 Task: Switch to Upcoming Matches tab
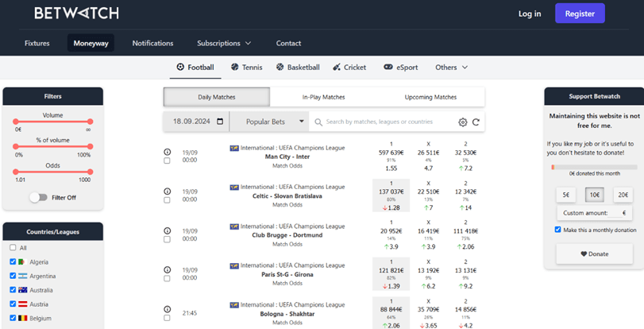tap(431, 97)
